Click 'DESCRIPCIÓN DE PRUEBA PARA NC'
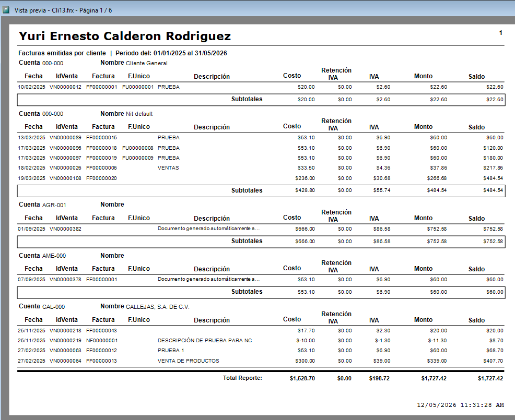The width and height of the screenshot is (515, 420). (x=205, y=340)
